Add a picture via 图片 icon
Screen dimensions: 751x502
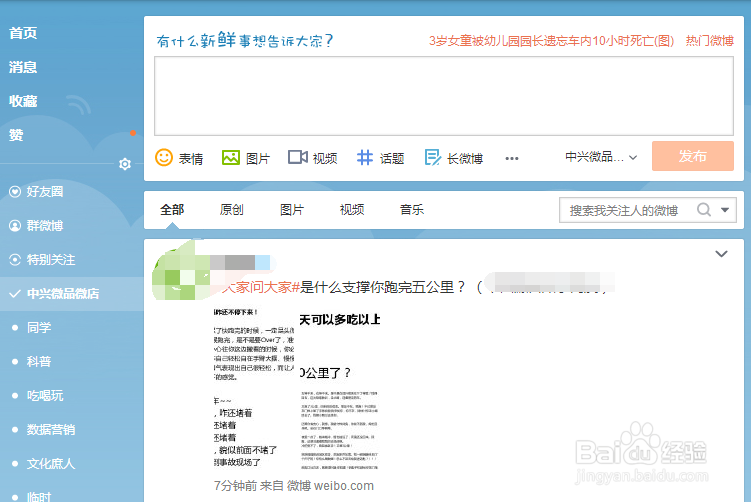point(230,158)
